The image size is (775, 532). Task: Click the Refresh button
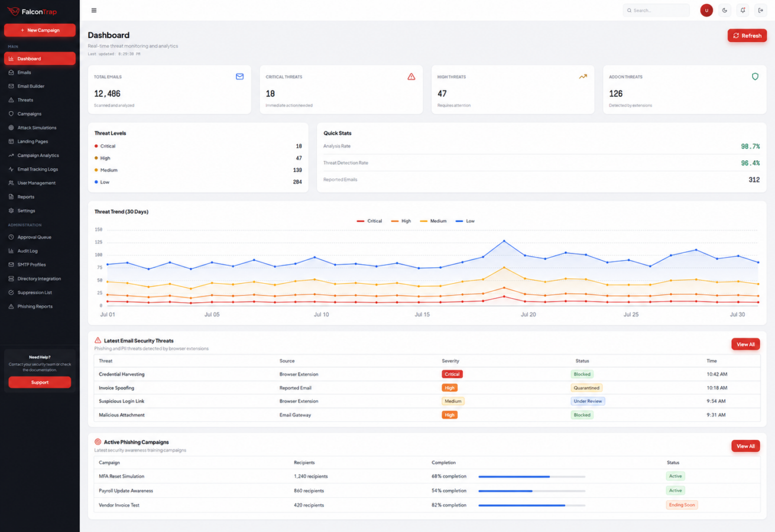747,35
